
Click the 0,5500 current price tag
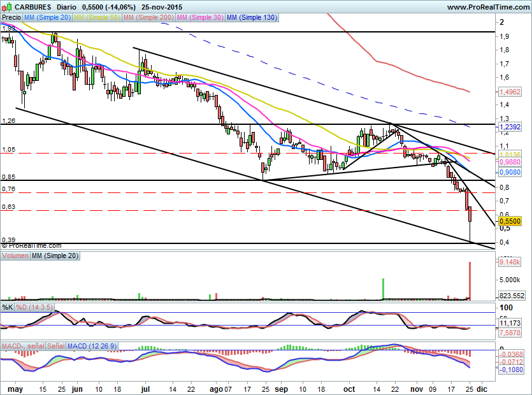510,221
